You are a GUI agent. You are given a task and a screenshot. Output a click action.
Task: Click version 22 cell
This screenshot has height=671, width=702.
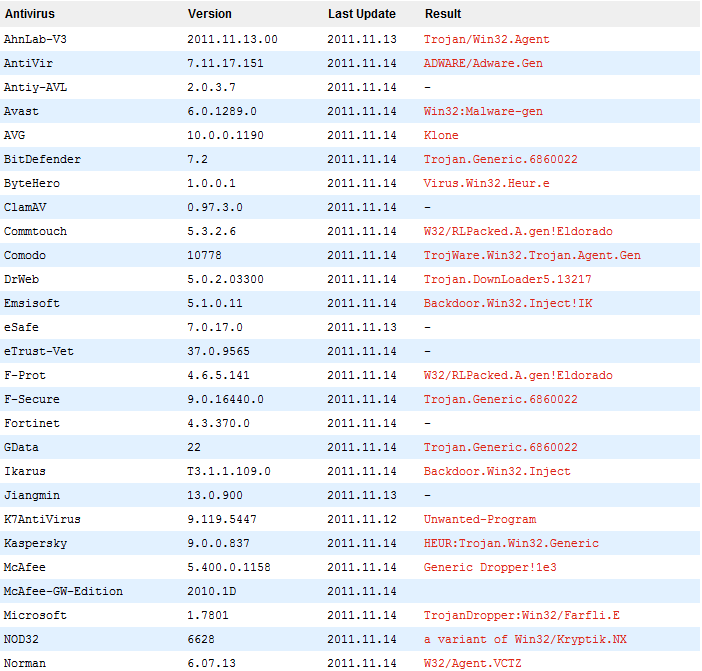point(194,448)
